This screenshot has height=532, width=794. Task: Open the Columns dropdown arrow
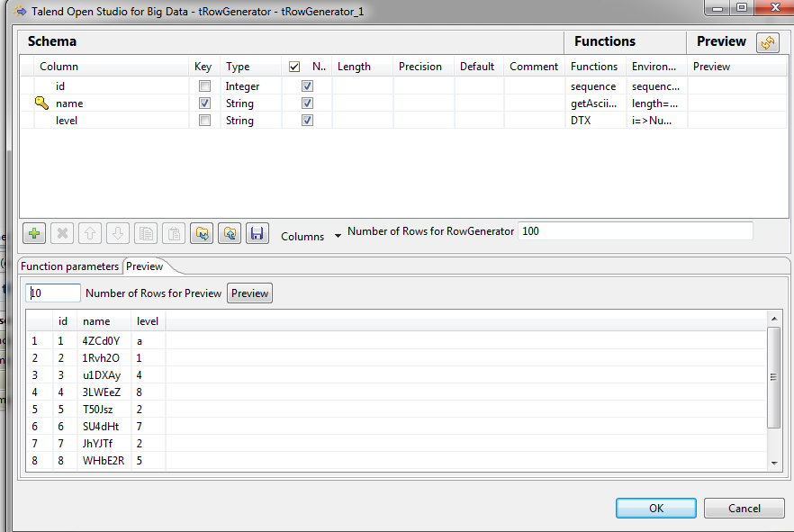[x=338, y=236]
